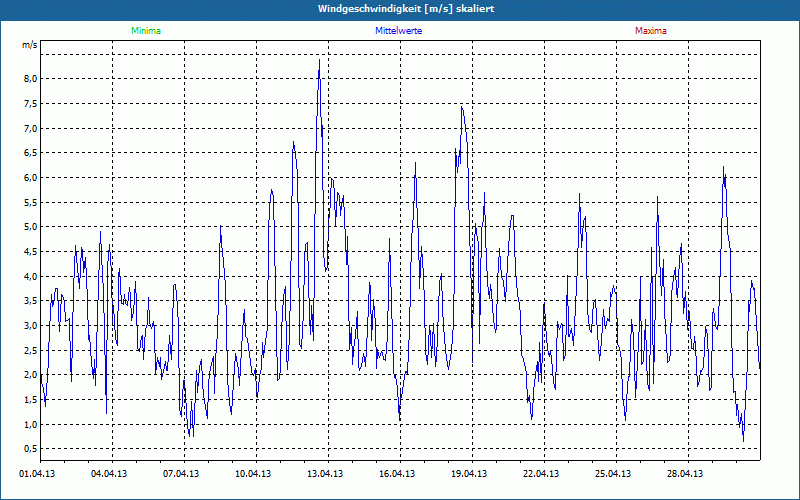Viewport: 800px width, 500px height.
Task: Select the 6,5 y-axis value
Action: tap(29, 153)
